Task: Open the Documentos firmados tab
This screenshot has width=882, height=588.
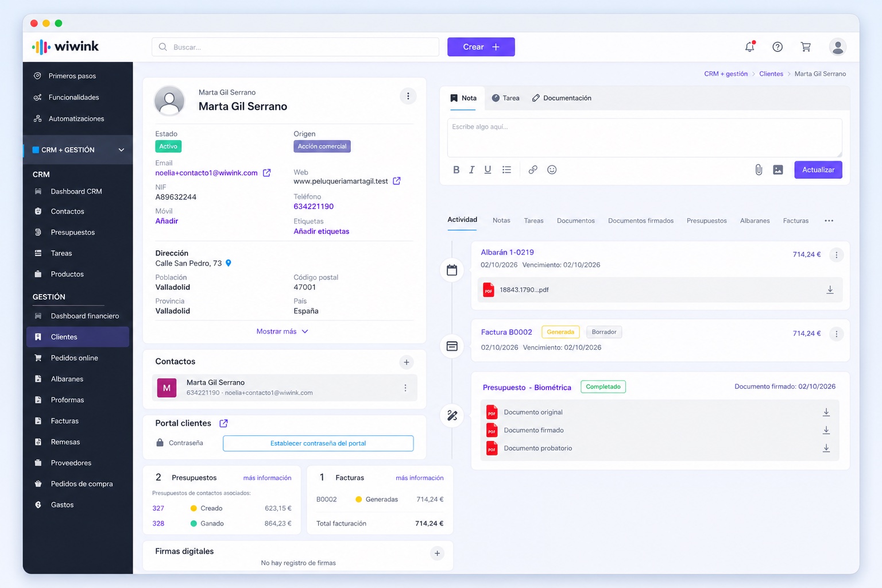Action: click(x=641, y=220)
